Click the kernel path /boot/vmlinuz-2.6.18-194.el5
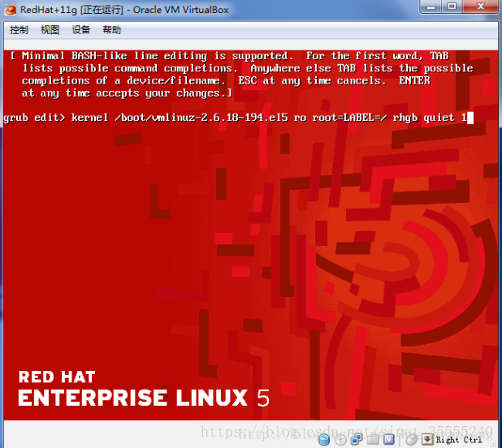This screenshot has width=502, height=448. coord(201,118)
